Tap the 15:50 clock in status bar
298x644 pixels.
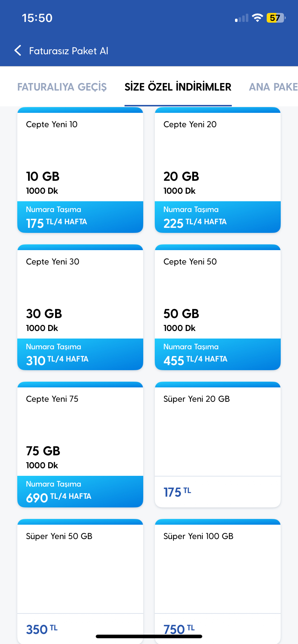[x=37, y=18]
